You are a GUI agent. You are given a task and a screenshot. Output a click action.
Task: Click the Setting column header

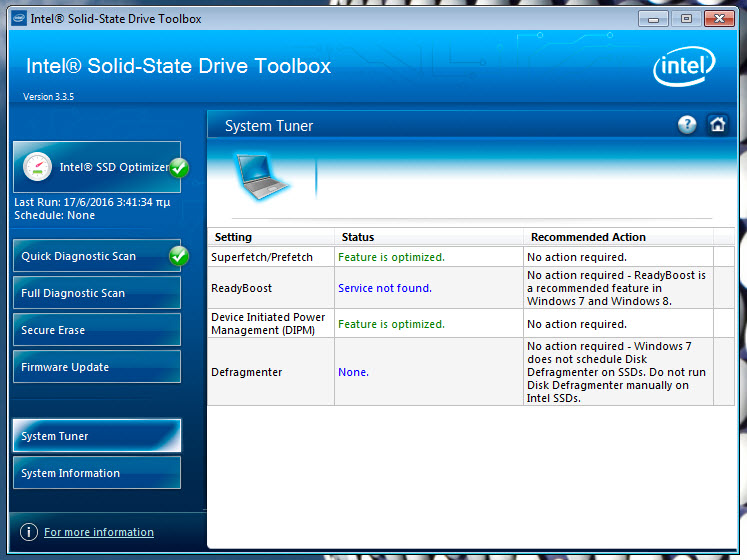point(271,237)
